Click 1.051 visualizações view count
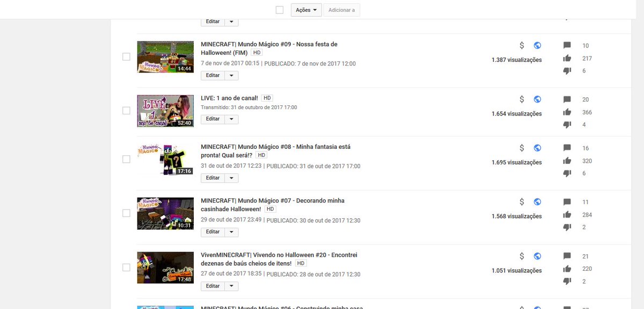 point(516,270)
